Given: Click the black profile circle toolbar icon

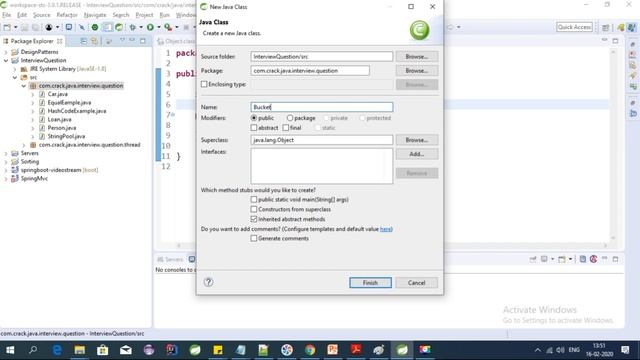Looking at the screenshot, I should (49, 27).
